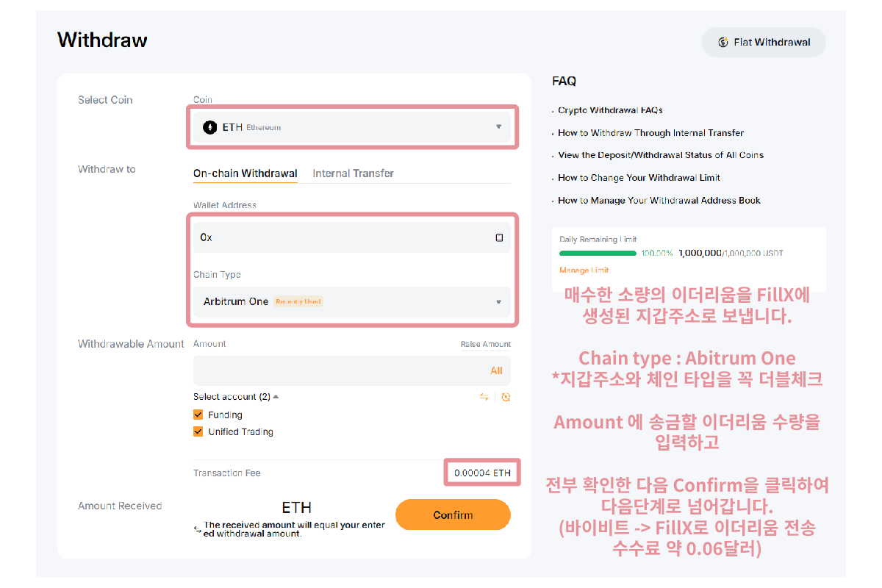Uncheck the Unified Trading checkbox
This screenshot has width=882, height=588.
[198, 431]
